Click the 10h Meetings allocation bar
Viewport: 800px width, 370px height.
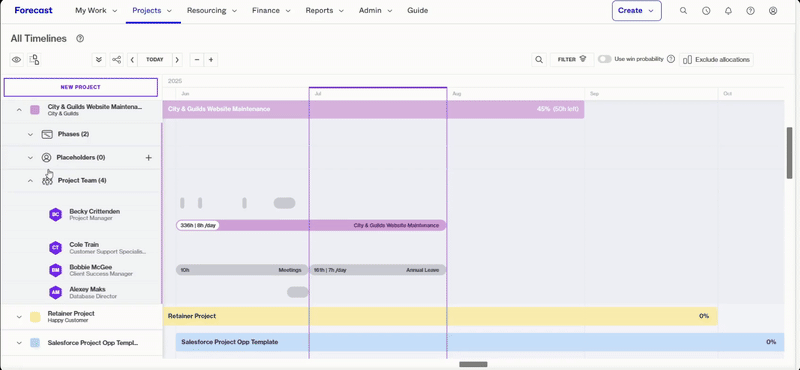point(242,270)
